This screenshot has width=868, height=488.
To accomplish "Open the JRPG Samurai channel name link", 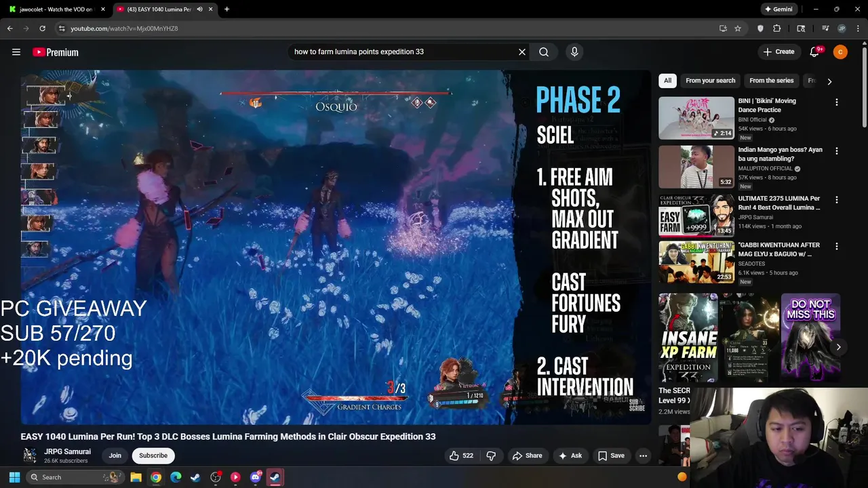I will click(67, 451).
